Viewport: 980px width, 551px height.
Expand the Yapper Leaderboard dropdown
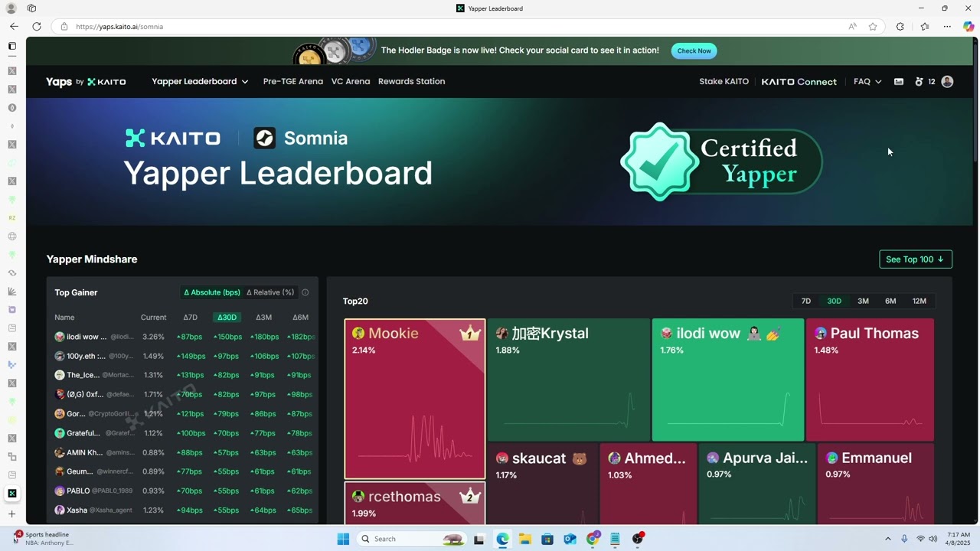coord(200,82)
